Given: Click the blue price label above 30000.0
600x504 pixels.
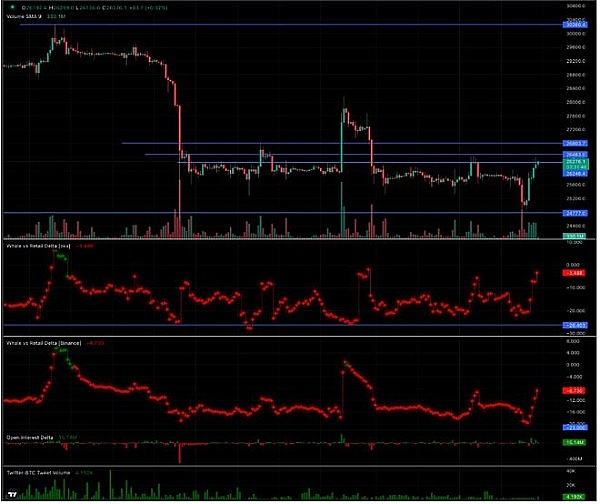Looking at the screenshot, I should [x=575, y=25].
